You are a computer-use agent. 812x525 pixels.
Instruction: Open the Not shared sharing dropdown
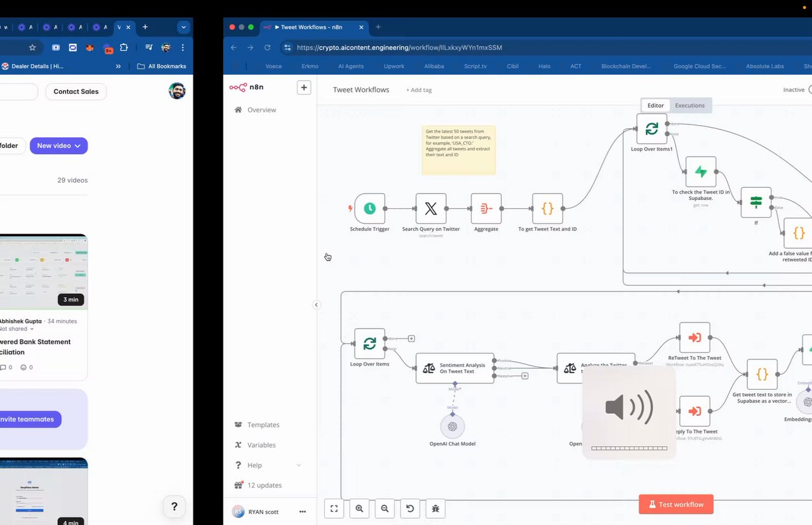click(x=16, y=329)
